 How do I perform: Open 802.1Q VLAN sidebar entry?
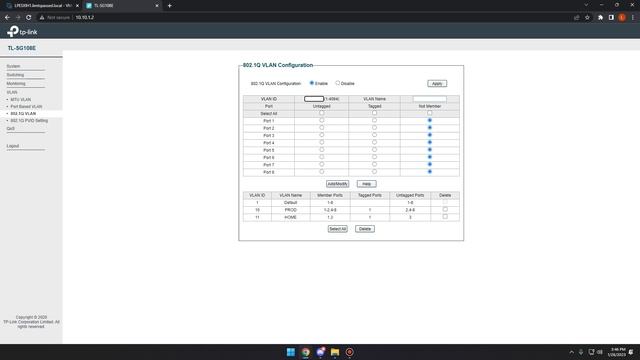(23, 113)
